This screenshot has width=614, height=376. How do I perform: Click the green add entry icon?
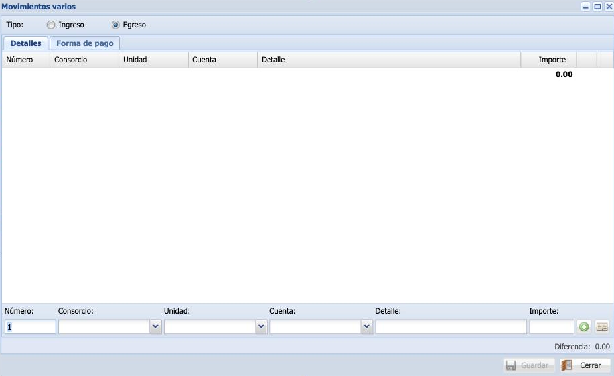tap(584, 327)
